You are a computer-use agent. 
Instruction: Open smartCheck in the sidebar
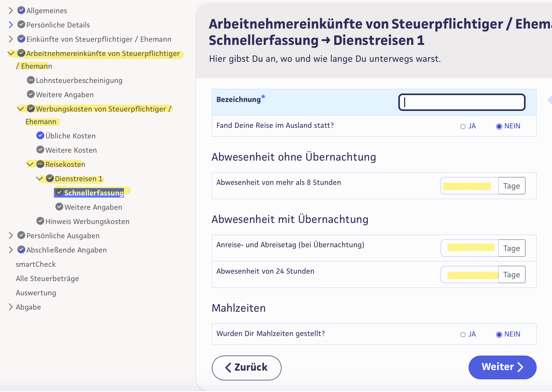click(36, 264)
